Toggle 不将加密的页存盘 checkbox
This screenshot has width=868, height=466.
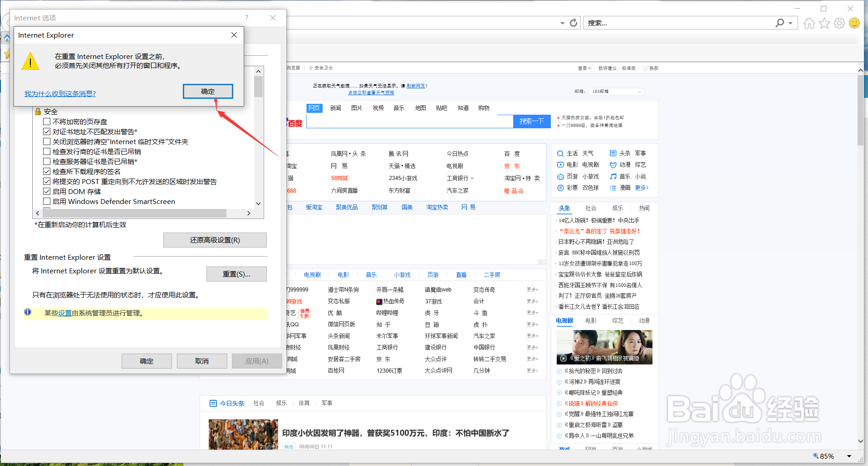tap(47, 121)
